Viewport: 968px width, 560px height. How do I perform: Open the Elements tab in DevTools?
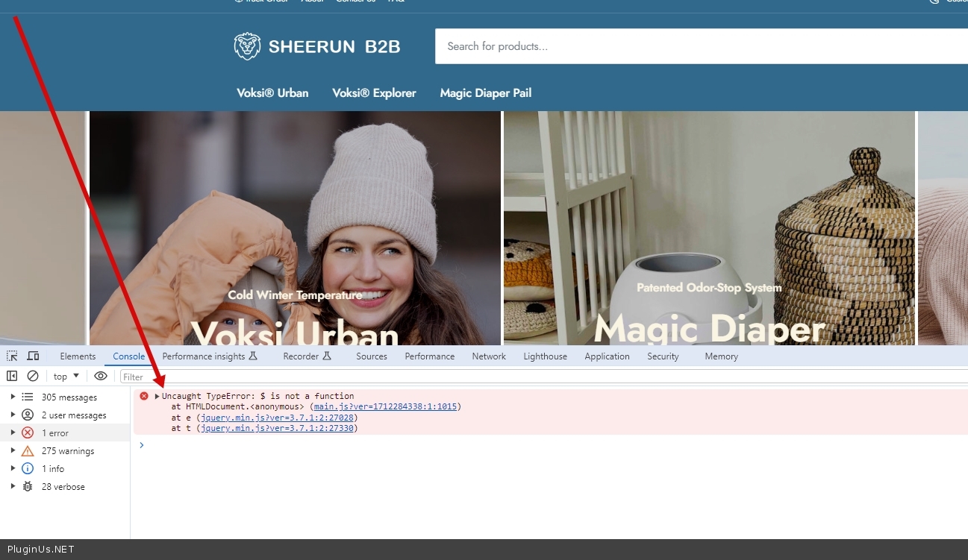[78, 356]
